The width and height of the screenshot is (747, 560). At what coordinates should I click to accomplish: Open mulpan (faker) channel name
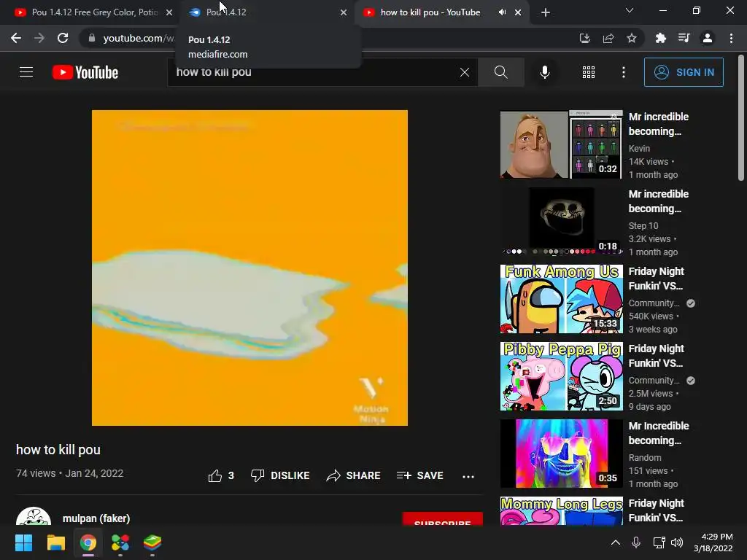pyautogui.click(x=96, y=518)
